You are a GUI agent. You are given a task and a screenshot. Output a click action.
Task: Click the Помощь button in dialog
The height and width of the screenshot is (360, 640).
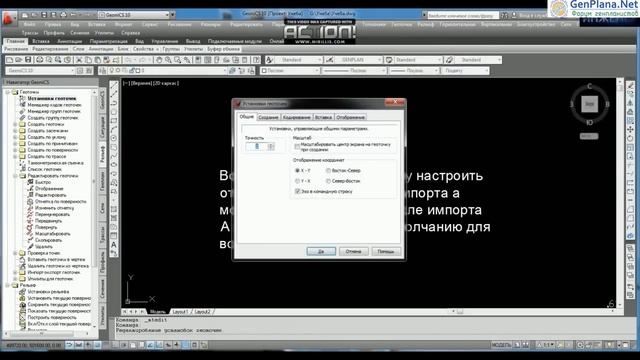coord(385,251)
